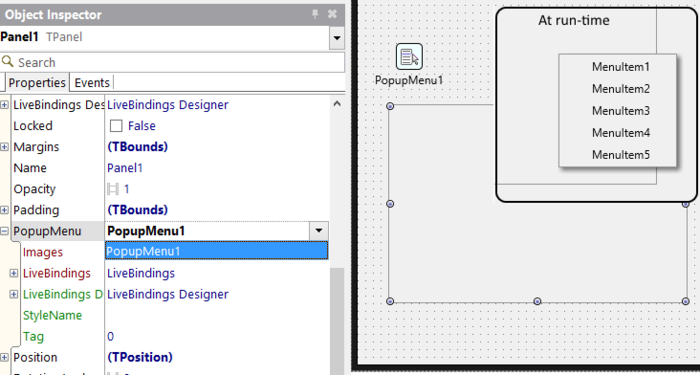Click the Opacity track bar icon
This screenshot has height=375, width=700.
pyautogui.click(x=112, y=189)
